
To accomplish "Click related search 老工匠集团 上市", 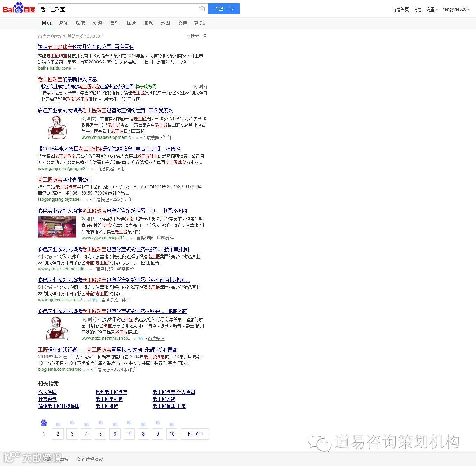I will click(169, 406).
